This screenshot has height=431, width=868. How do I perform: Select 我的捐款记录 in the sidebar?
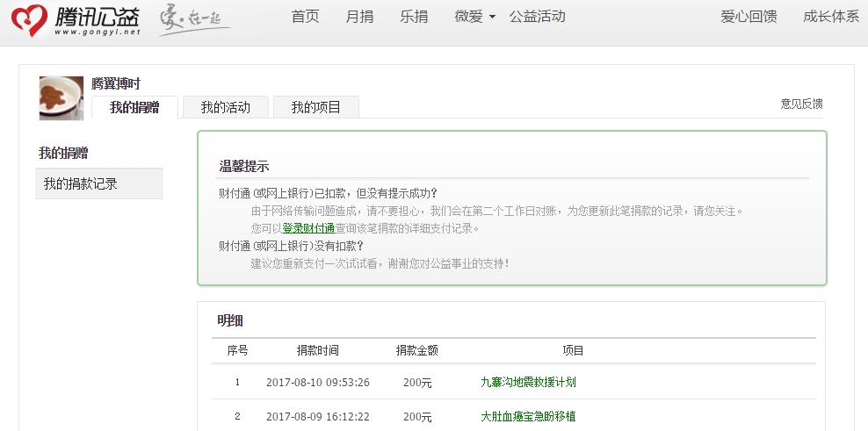click(x=81, y=184)
